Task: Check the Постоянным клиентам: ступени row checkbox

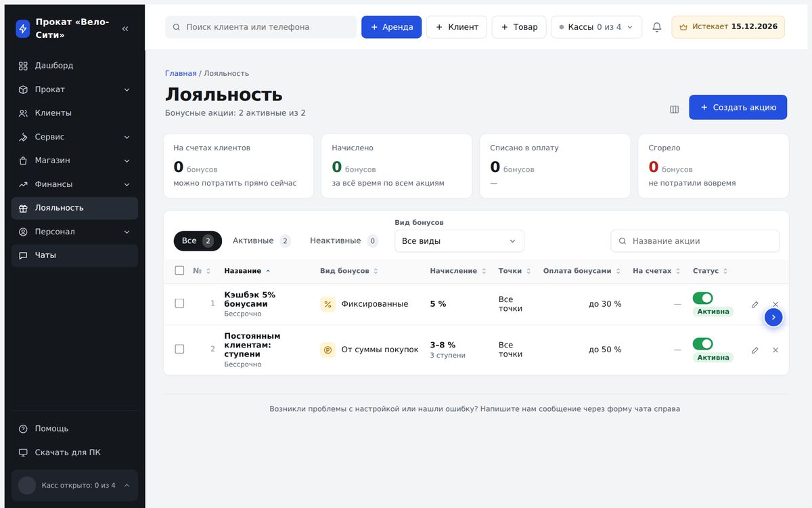Action: pyautogui.click(x=179, y=349)
